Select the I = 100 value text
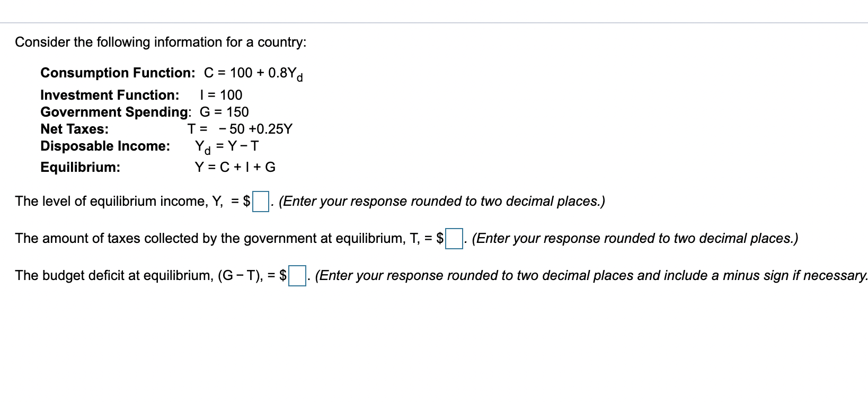The image size is (868, 402). [221, 95]
